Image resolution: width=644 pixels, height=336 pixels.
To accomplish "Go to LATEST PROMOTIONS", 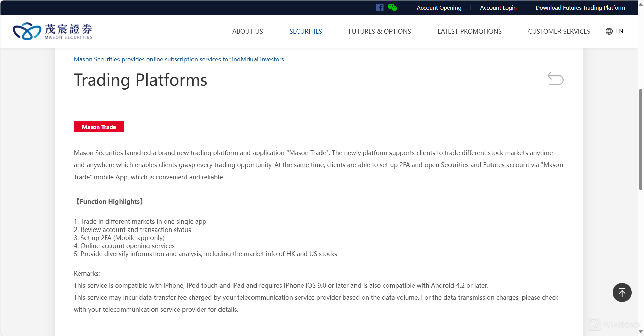I will click(x=469, y=31).
